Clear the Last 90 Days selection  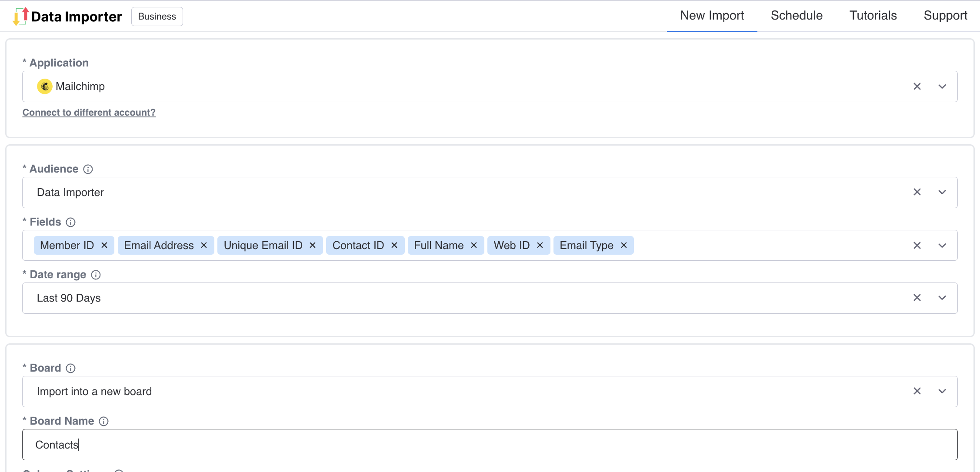tap(917, 298)
